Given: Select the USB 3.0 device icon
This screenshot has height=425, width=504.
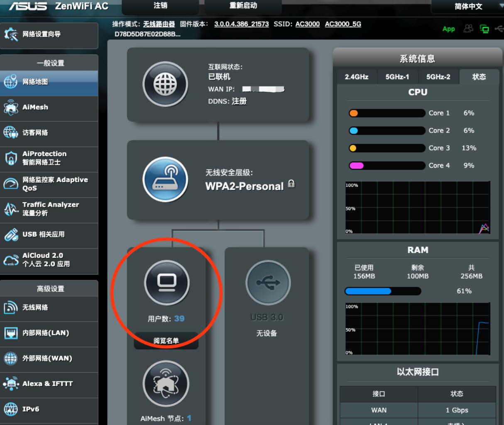Looking at the screenshot, I should [268, 282].
